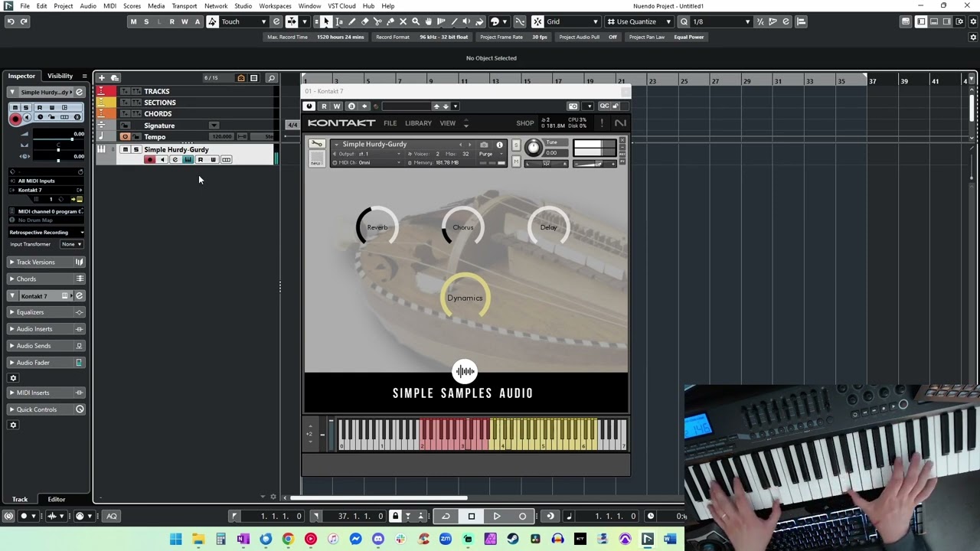Image resolution: width=980 pixels, height=551 pixels.
Task: Open Input Transformer None dropdown
Action: 72,244
